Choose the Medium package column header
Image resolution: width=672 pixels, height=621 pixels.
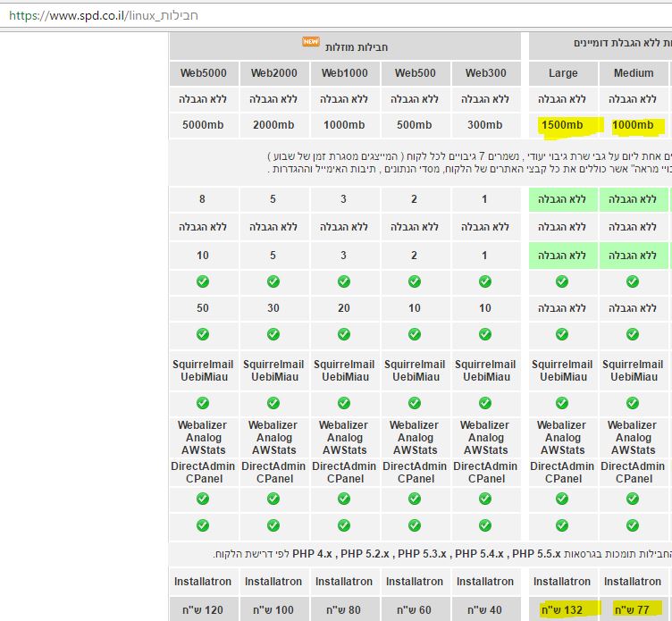(634, 72)
